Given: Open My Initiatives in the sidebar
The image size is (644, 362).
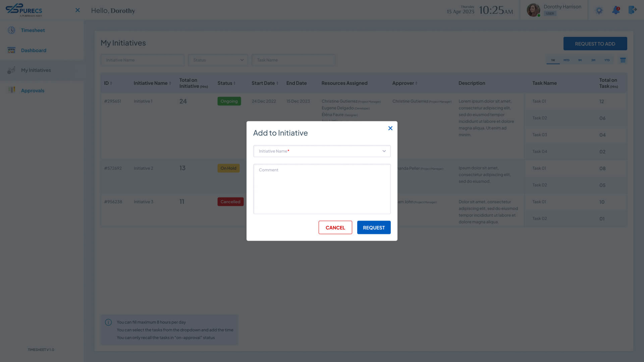Looking at the screenshot, I should pyautogui.click(x=36, y=70).
